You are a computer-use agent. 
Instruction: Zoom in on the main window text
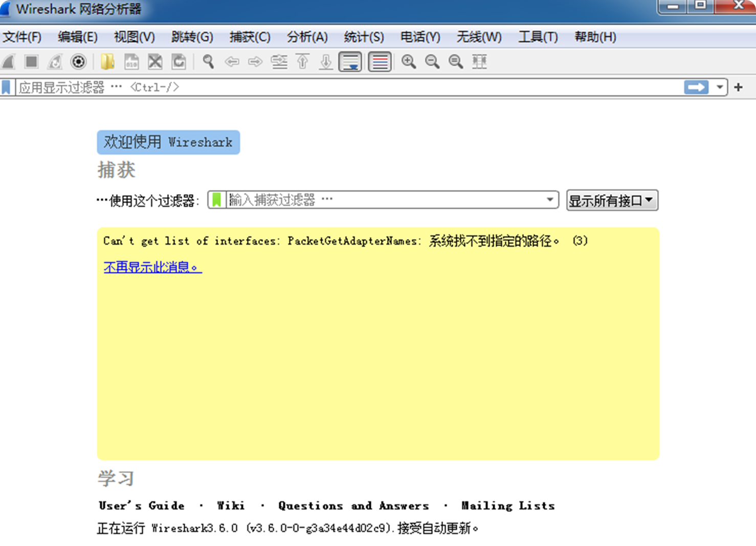(x=408, y=62)
